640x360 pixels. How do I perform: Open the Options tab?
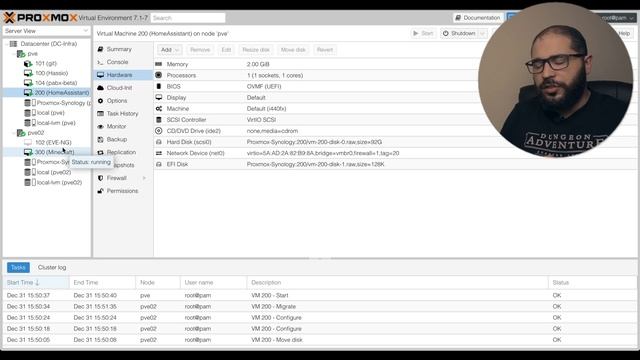tap(123, 100)
